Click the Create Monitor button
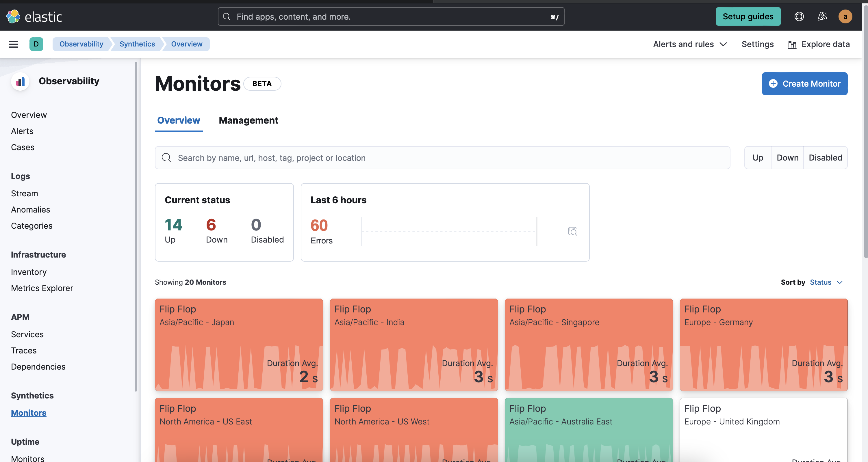868x462 pixels. pos(804,83)
